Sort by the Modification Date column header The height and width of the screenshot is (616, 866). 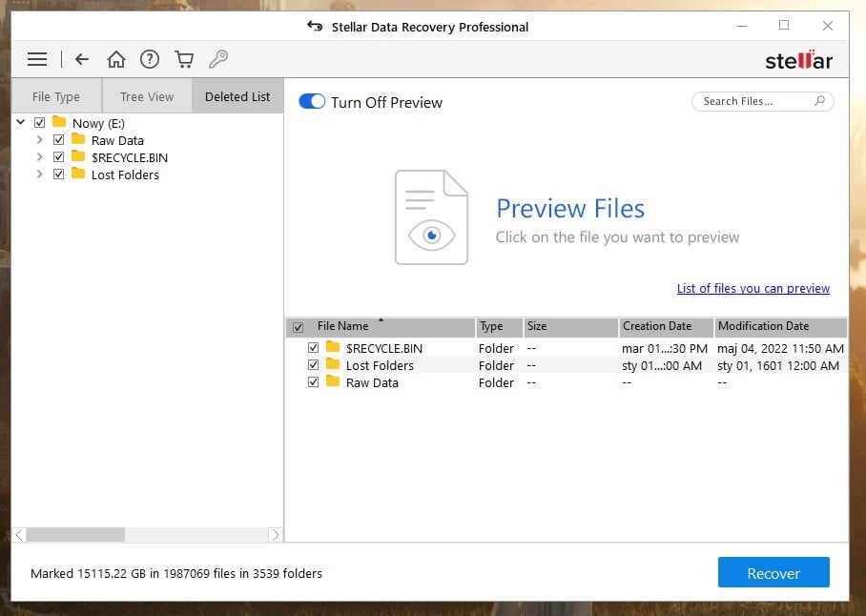(780, 327)
